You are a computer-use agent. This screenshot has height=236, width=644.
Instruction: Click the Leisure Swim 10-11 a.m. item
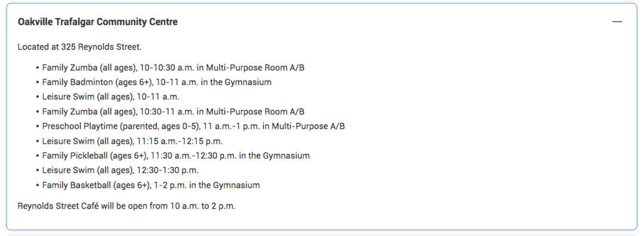coord(111,97)
